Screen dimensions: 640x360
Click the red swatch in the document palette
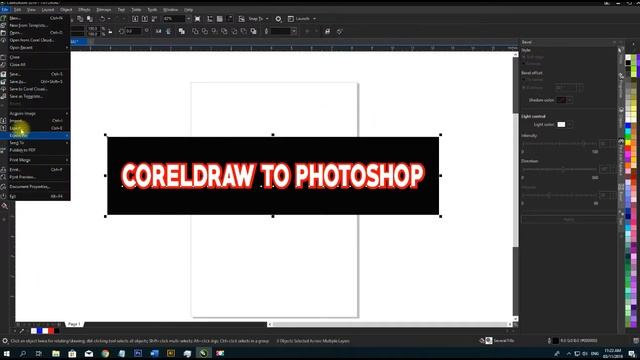click(x=51, y=331)
